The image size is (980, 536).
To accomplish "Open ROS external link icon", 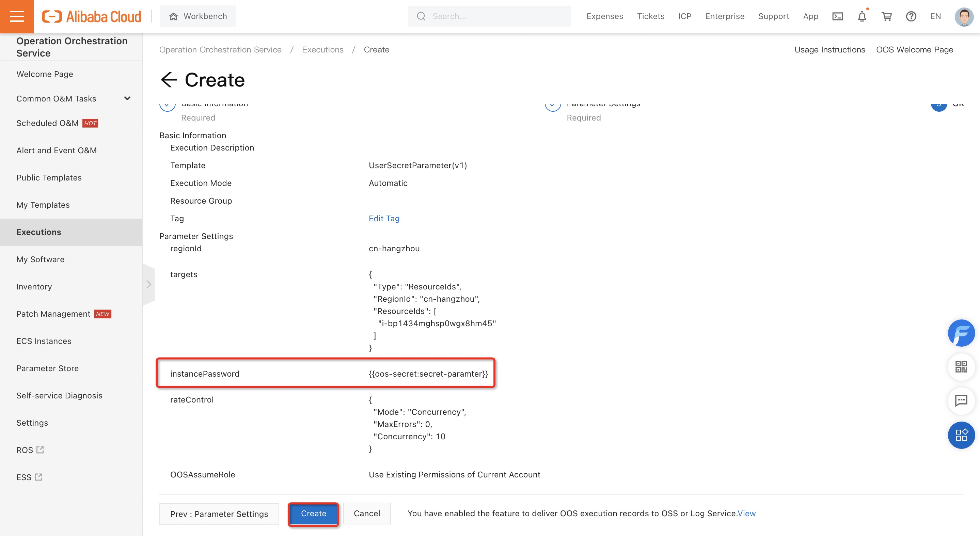I will 40,450.
